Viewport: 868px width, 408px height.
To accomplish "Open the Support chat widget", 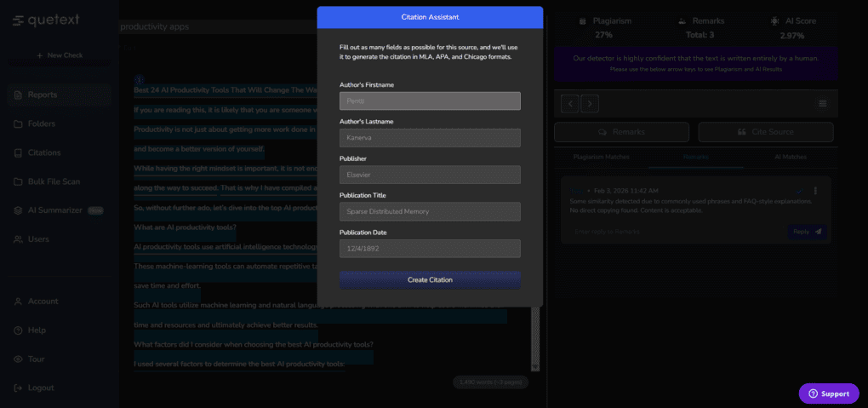I will (829, 394).
